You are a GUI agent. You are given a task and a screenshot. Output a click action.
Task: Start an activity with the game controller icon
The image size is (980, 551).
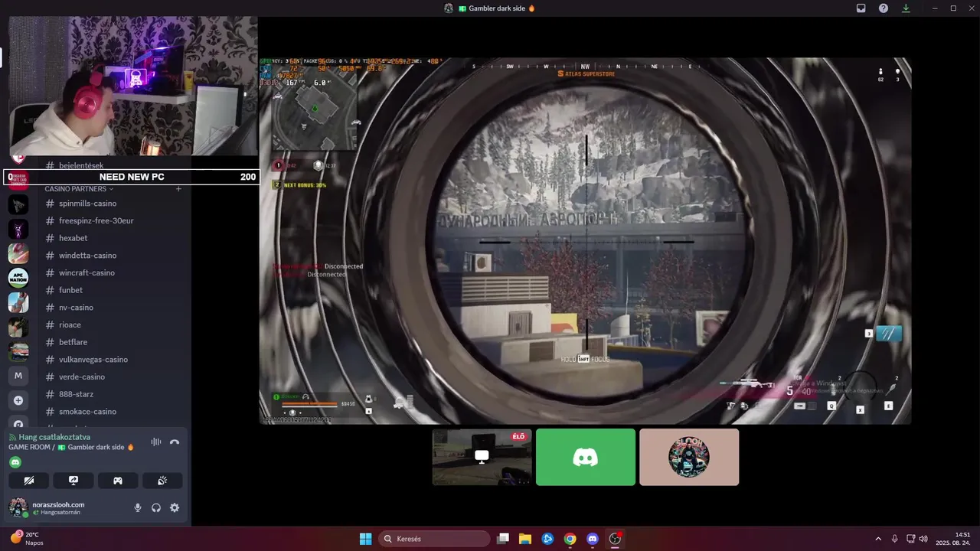[118, 481]
